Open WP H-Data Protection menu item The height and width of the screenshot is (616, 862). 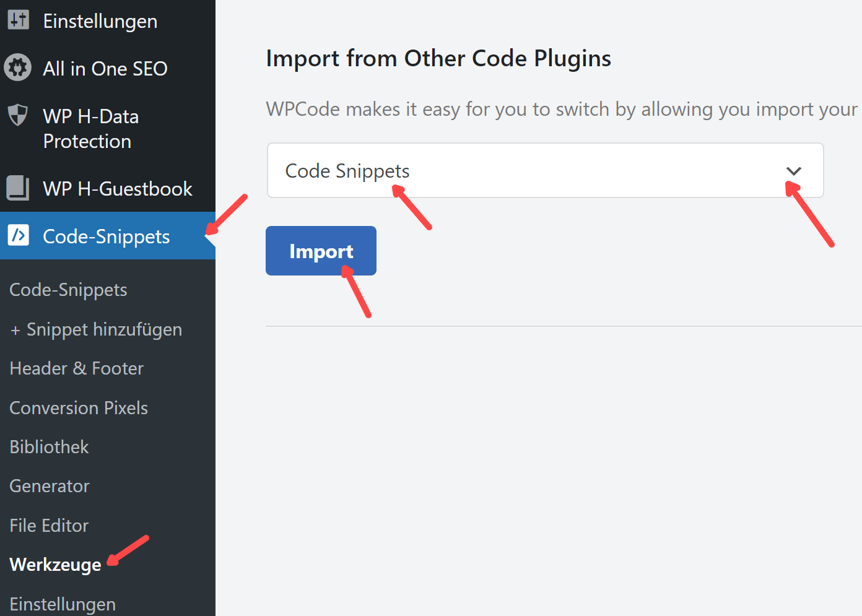90,129
